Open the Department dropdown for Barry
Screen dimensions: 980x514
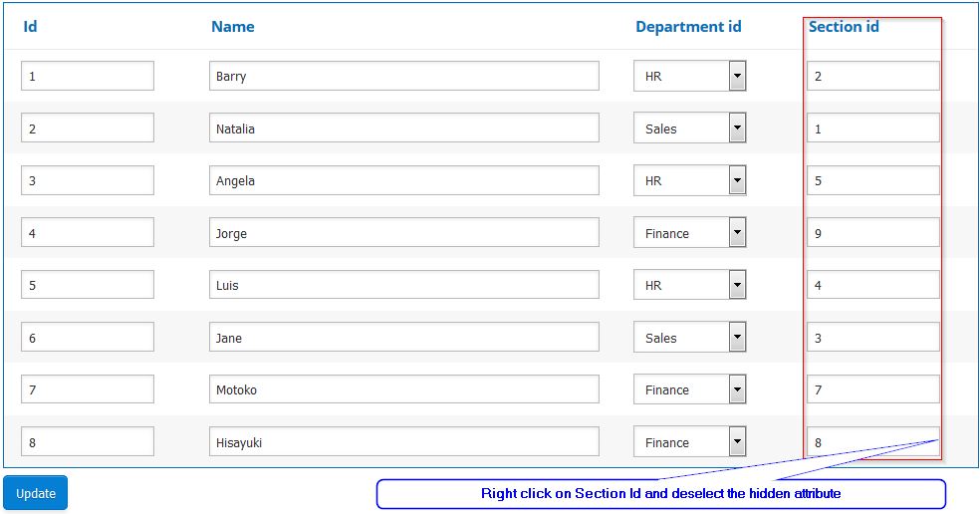point(737,76)
